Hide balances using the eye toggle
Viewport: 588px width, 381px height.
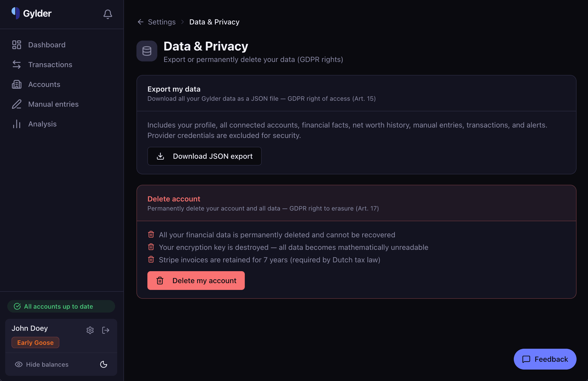click(18, 364)
